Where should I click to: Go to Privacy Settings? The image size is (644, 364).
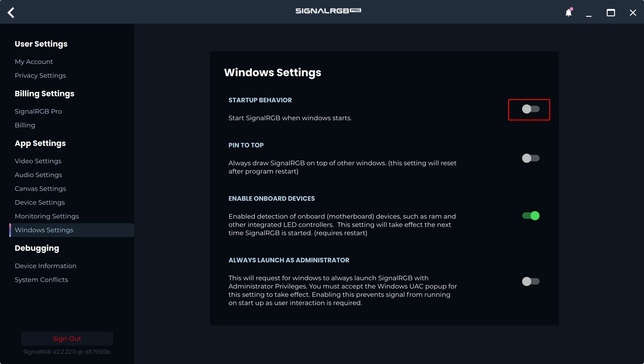coord(40,75)
